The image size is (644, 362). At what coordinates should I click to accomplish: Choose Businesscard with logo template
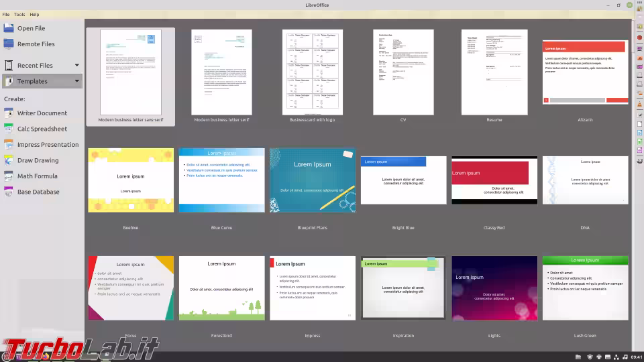(x=312, y=72)
